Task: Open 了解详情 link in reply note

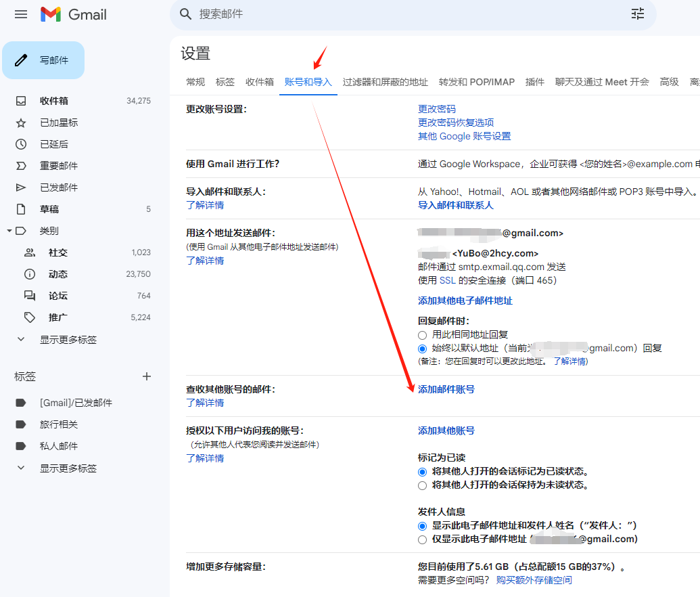Action: coord(571,361)
